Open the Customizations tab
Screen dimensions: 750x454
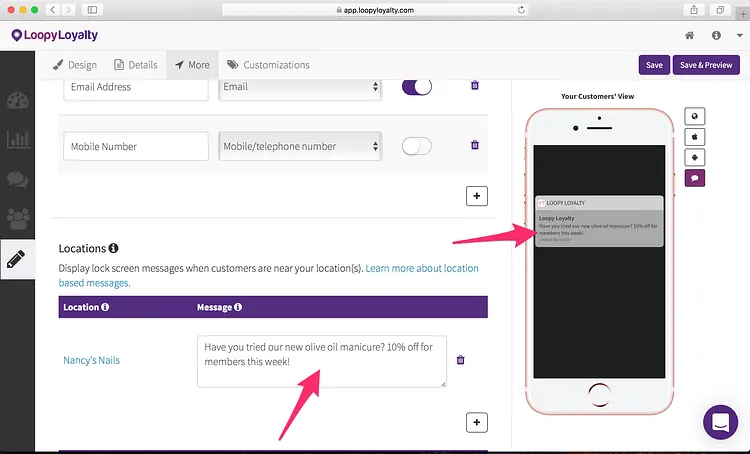[x=268, y=65]
